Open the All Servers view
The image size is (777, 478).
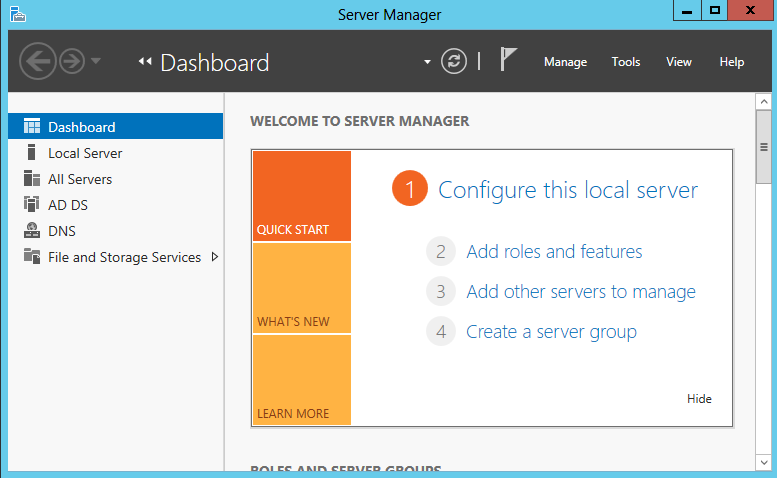pos(80,179)
